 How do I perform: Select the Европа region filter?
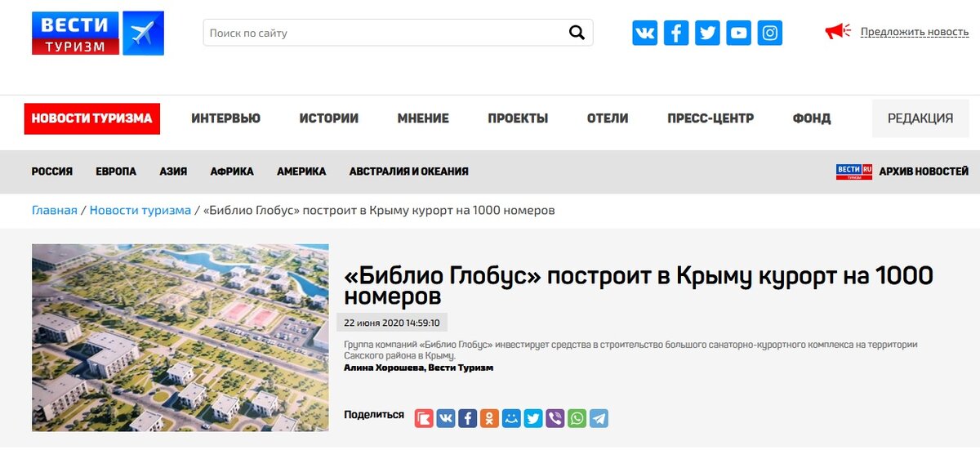116,172
